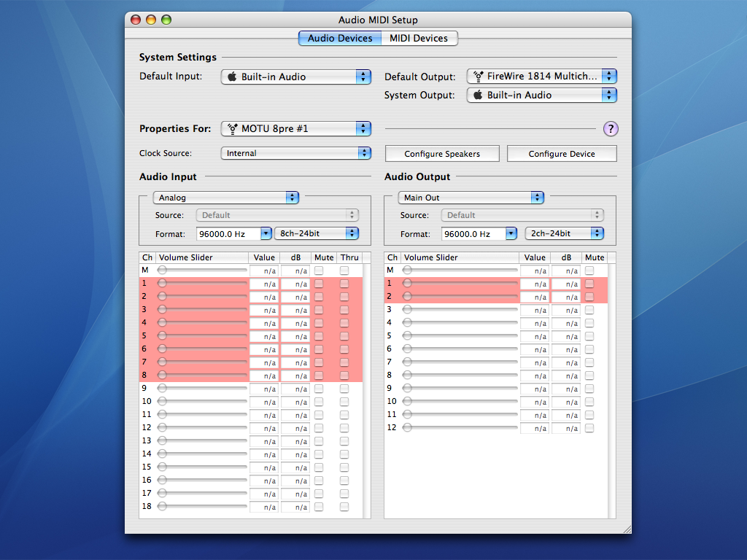Click the FireWire icon in Default Output

click(479, 76)
